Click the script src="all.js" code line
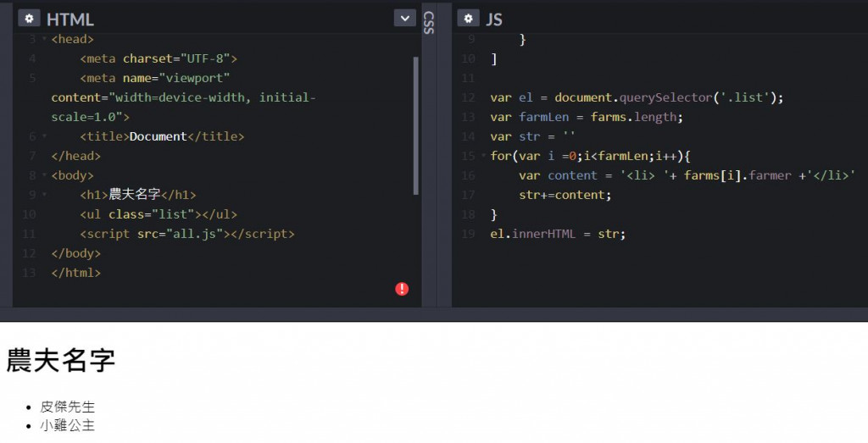The width and height of the screenshot is (868, 443). [187, 234]
